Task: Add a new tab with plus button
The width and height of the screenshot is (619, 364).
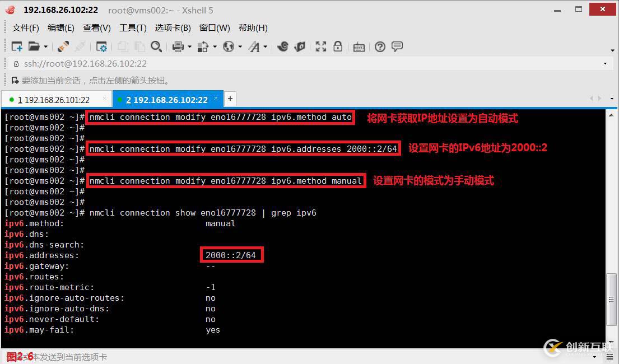Action: pyautogui.click(x=230, y=99)
